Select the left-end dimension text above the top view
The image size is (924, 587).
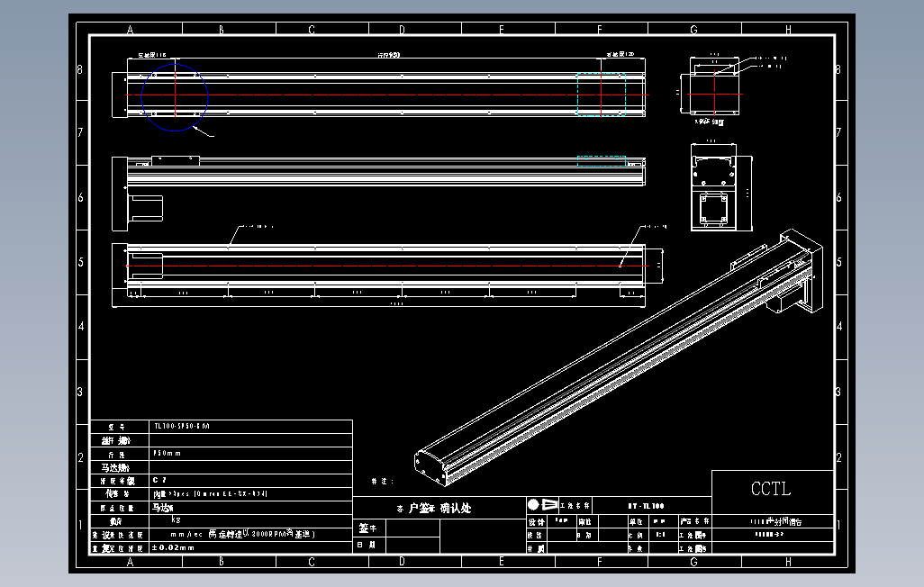152,55
